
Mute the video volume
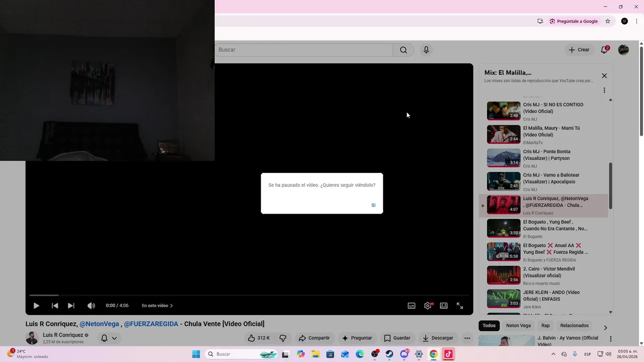[x=91, y=306]
